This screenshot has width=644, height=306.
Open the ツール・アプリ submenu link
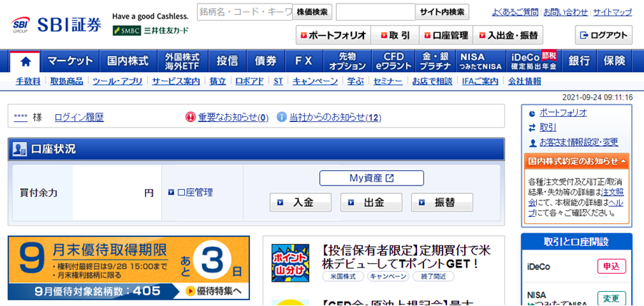pos(118,81)
